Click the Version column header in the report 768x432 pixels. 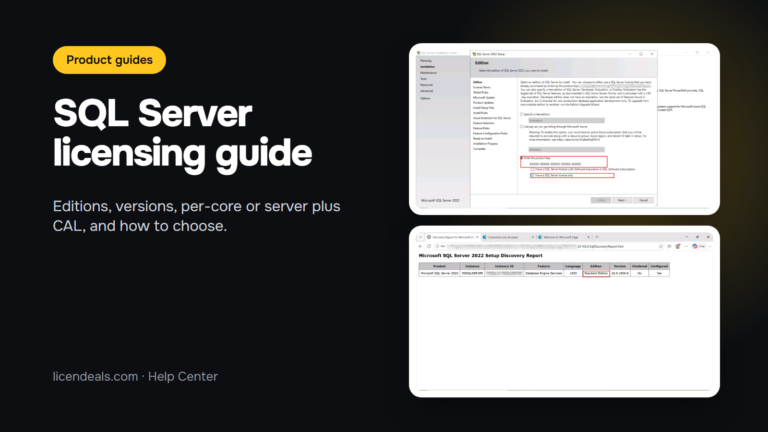620,266
